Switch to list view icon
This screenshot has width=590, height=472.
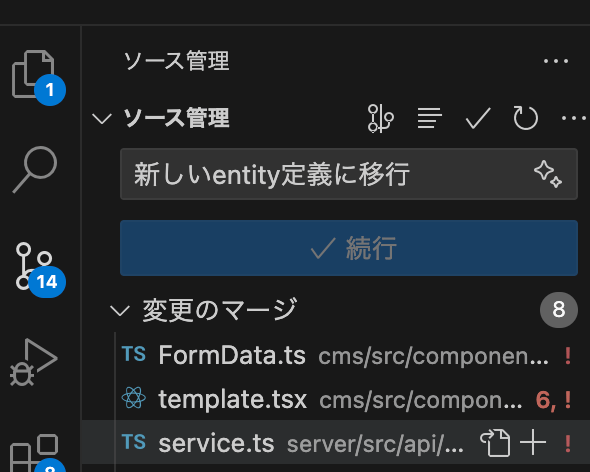tap(429, 118)
